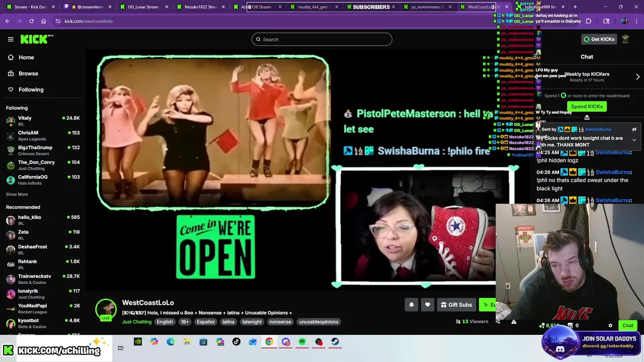
Task: Reload the page with the refresh icon
Action: point(31,21)
